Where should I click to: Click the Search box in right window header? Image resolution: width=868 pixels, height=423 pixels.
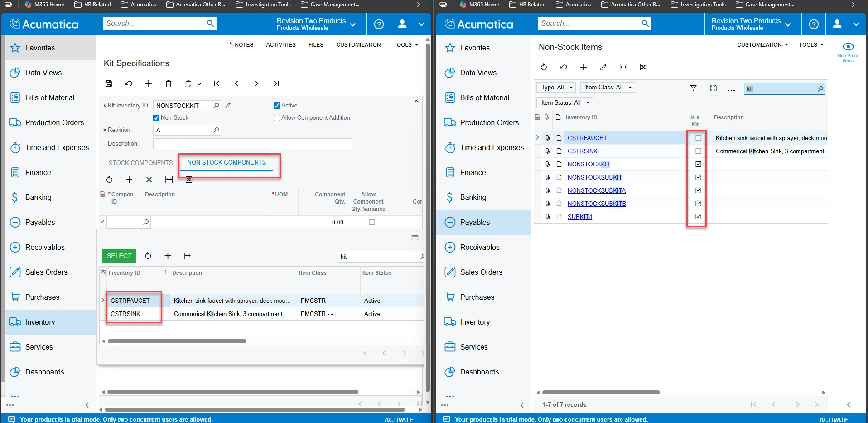pos(594,24)
